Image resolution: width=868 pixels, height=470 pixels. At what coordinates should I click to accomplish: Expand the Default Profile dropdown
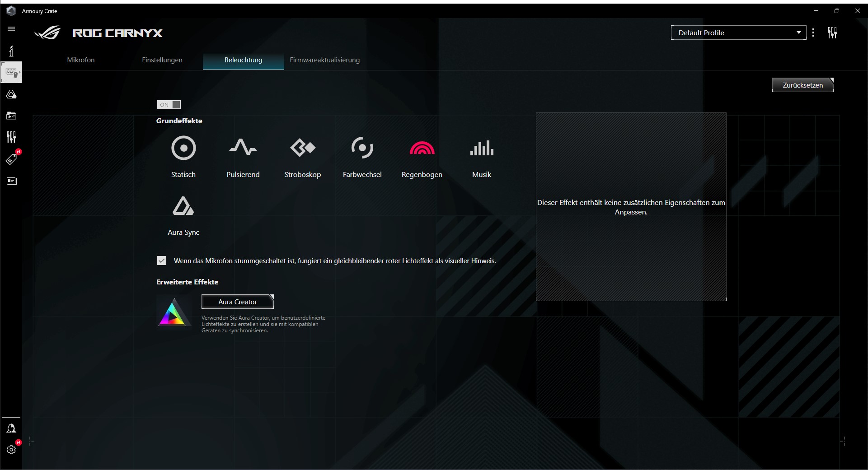738,33
